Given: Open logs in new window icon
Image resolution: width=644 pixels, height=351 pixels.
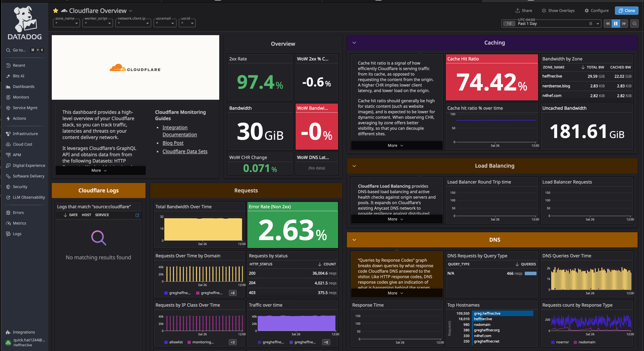Looking at the screenshot, I should click(x=137, y=215).
